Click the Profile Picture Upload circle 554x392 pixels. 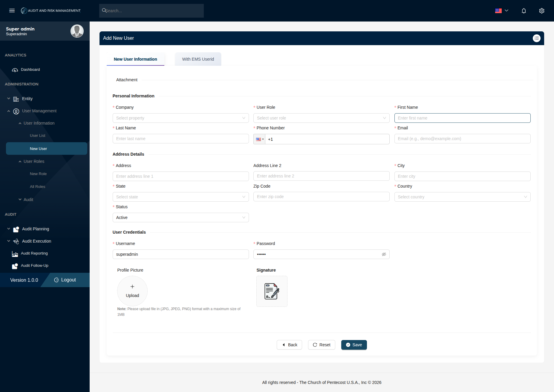tap(132, 291)
